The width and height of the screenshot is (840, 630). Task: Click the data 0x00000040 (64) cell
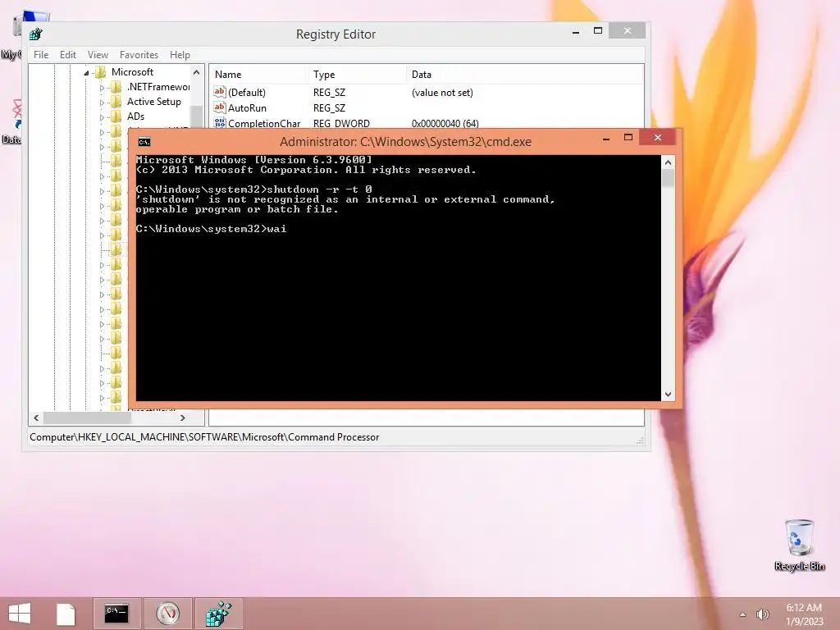tap(445, 123)
